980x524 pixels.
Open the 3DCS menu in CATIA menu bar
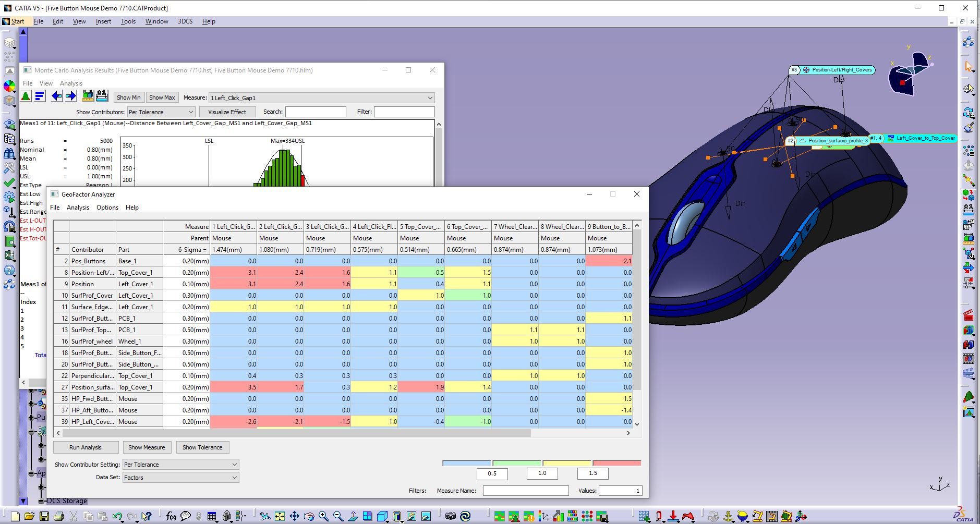(x=185, y=21)
